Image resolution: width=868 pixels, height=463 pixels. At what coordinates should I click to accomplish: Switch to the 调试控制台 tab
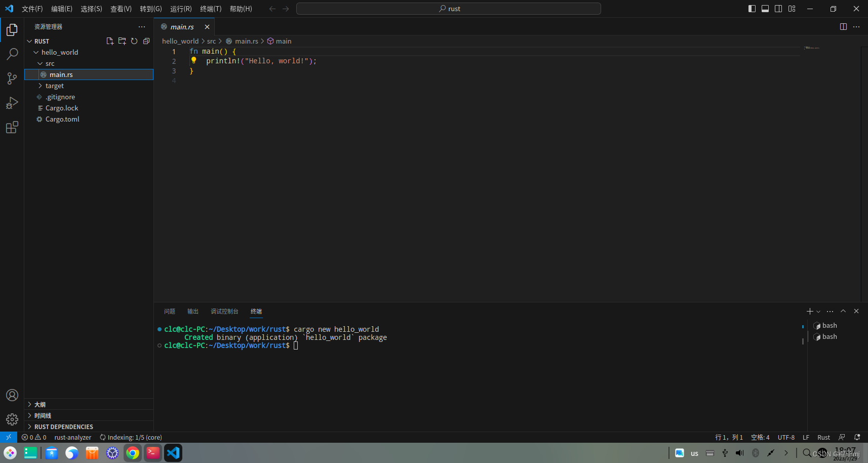(x=224, y=312)
